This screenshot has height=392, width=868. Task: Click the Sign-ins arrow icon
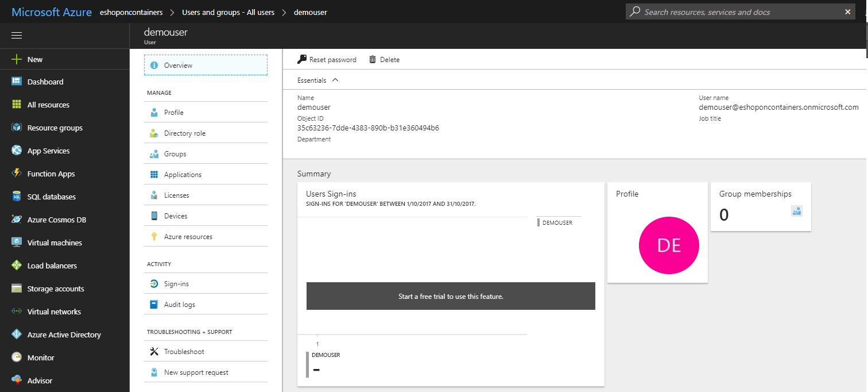[154, 284]
